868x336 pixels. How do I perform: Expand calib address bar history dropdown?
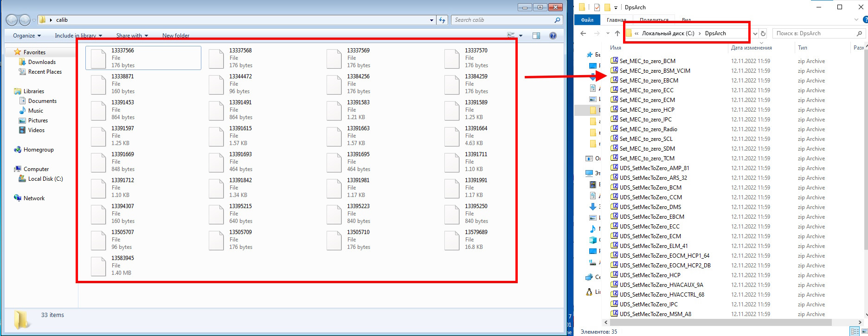432,20
